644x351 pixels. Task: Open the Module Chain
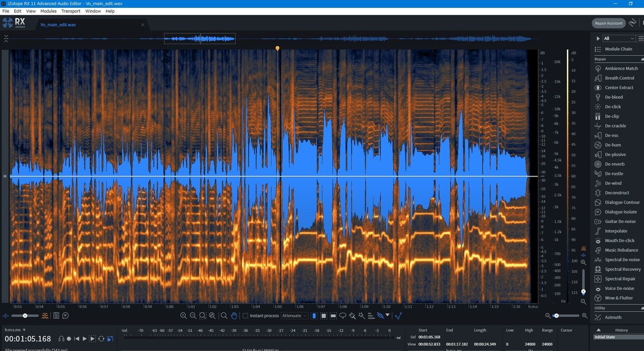click(618, 49)
